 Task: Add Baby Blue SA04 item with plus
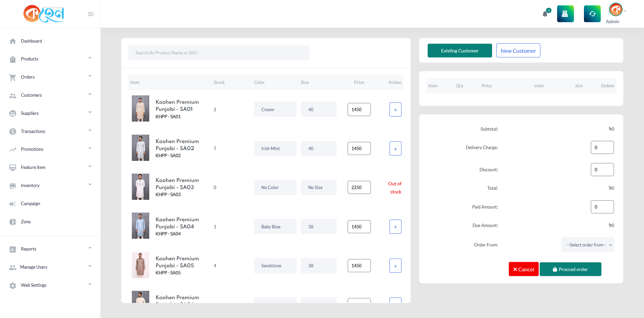click(395, 227)
